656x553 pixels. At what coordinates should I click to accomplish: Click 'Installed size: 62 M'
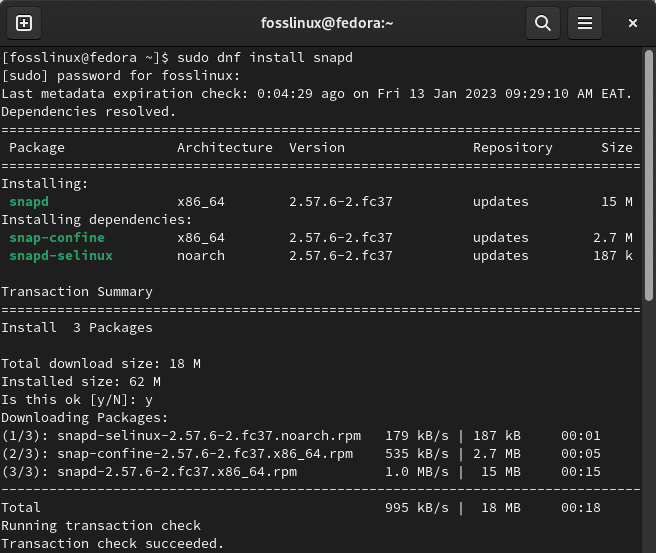81,381
